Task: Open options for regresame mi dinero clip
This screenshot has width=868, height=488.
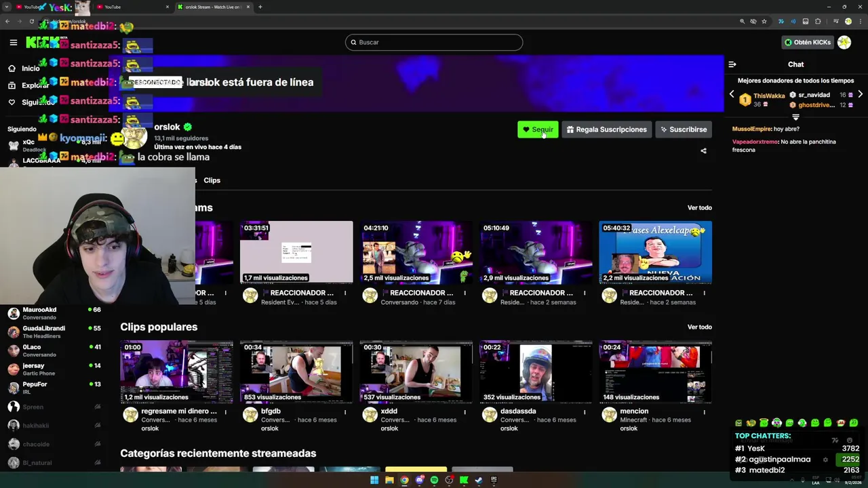Action: [225, 411]
